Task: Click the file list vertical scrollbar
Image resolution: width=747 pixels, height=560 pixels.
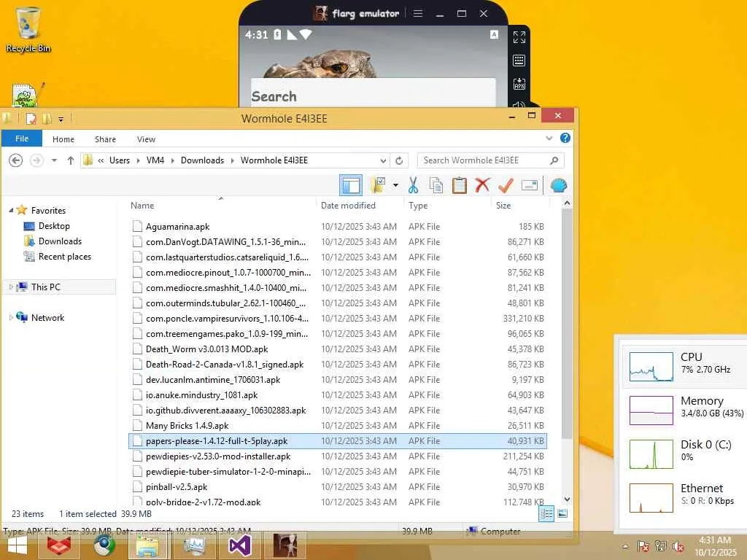Action: click(567, 324)
